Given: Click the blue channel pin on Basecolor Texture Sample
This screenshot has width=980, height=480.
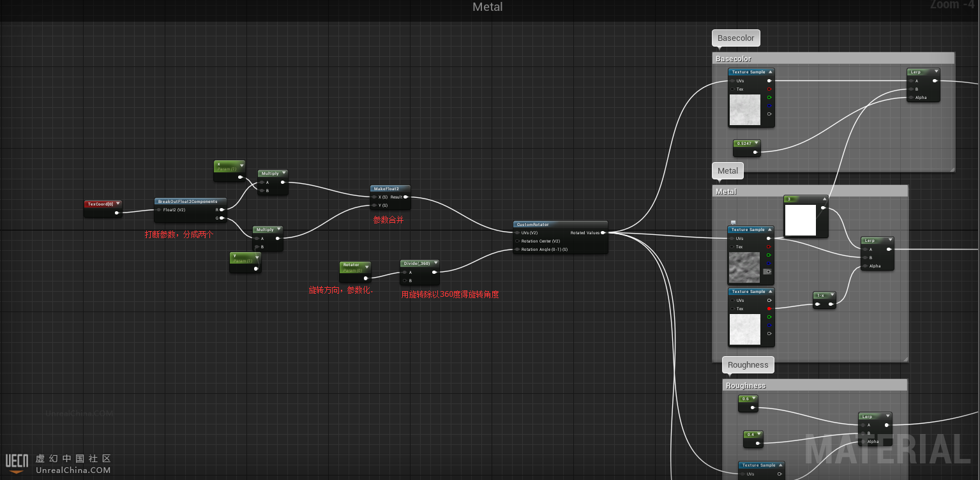Looking at the screenshot, I should [x=769, y=106].
